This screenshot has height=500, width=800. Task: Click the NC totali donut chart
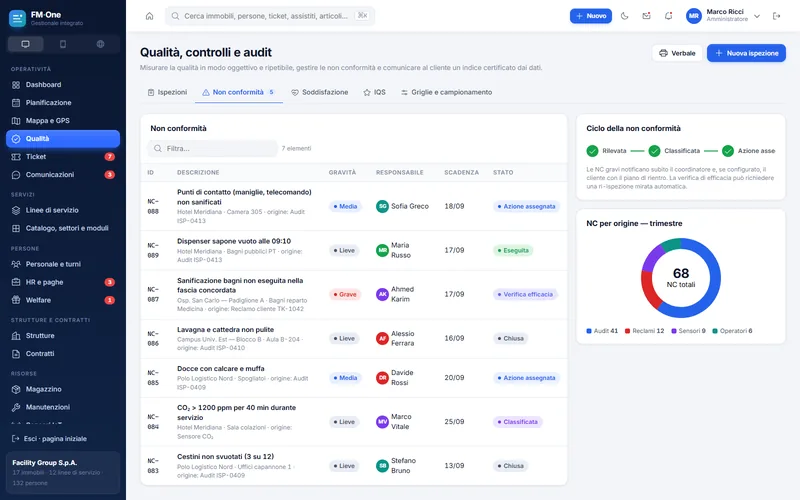pyautogui.click(x=681, y=278)
